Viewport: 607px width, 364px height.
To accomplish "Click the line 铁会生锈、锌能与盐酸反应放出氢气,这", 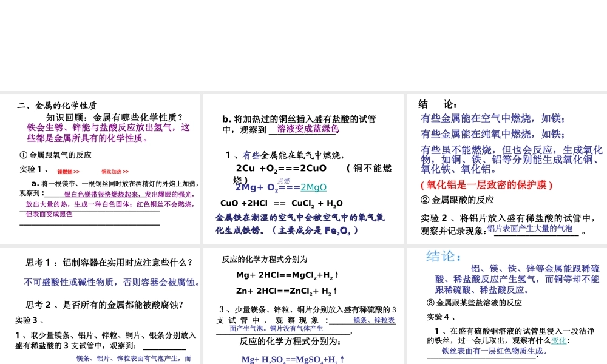I will coord(109,127).
